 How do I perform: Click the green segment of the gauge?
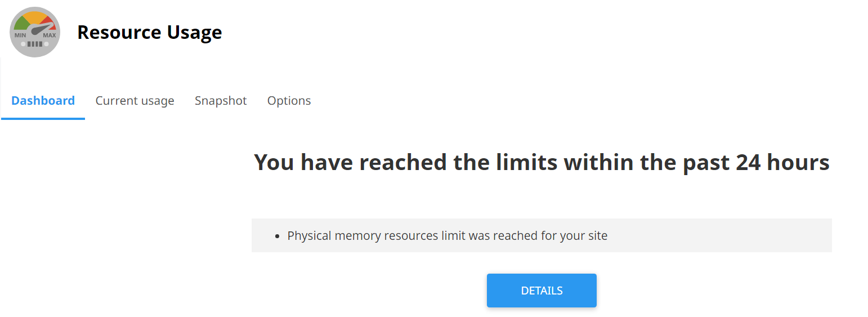click(x=21, y=23)
